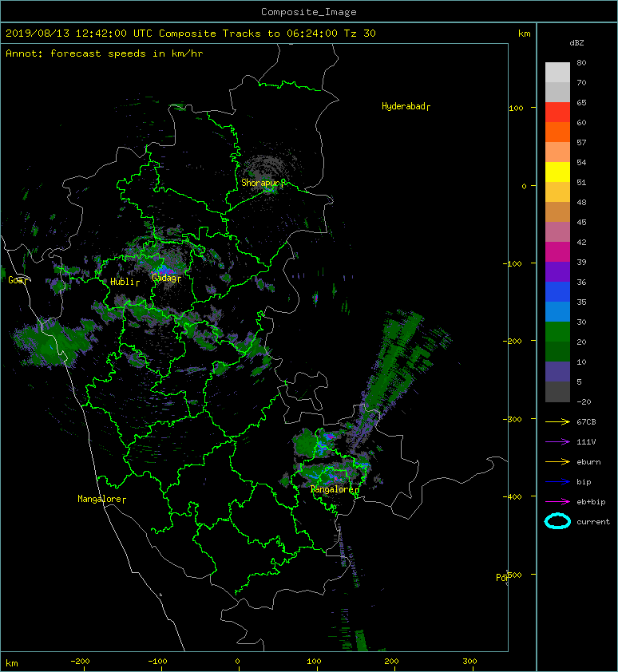Viewport: 618px width, 672px height.
Task: Click the Shorapur radar site label
Action: pyautogui.click(x=263, y=183)
